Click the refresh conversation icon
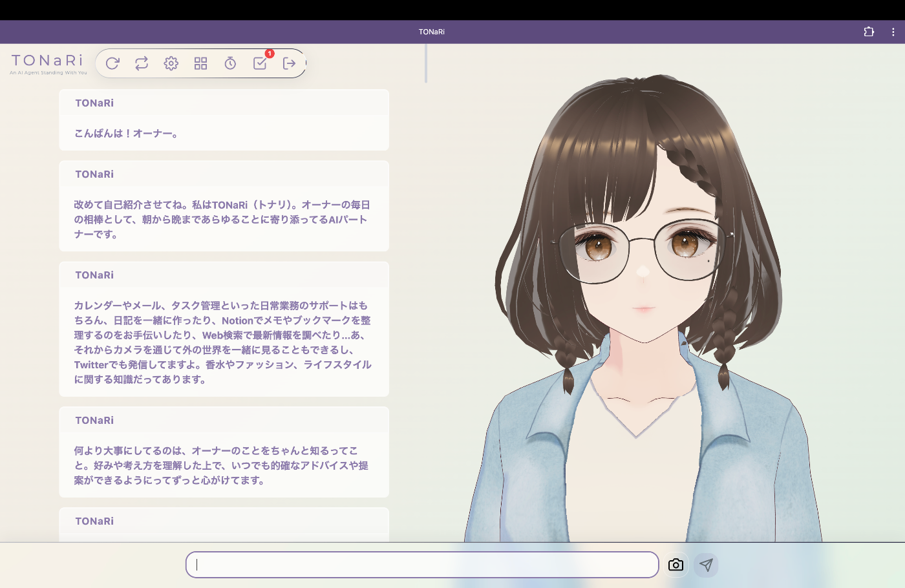This screenshot has height=588, width=905. click(112, 63)
